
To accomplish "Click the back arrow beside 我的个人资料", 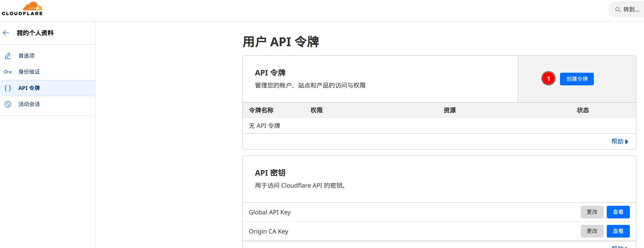I will point(6,33).
